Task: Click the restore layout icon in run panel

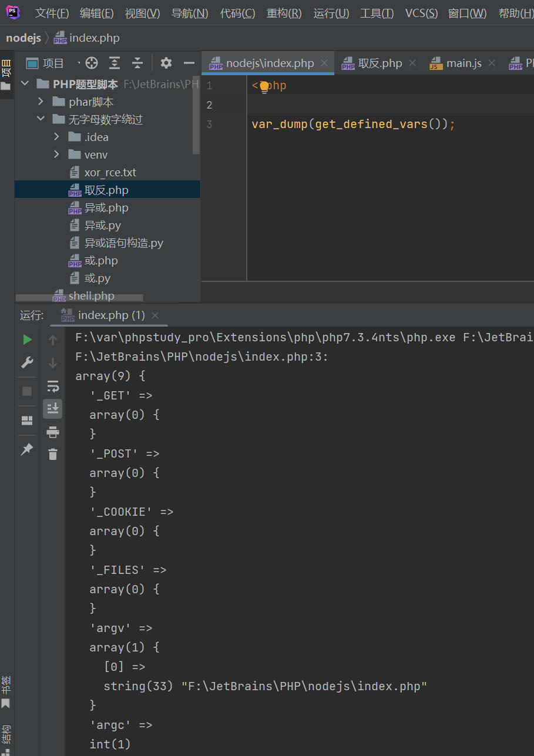Action: pyautogui.click(x=27, y=421)
